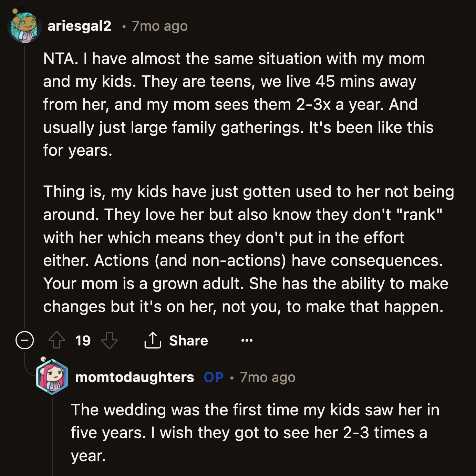Select the share arrow beside the Share label

coord(153,340)
